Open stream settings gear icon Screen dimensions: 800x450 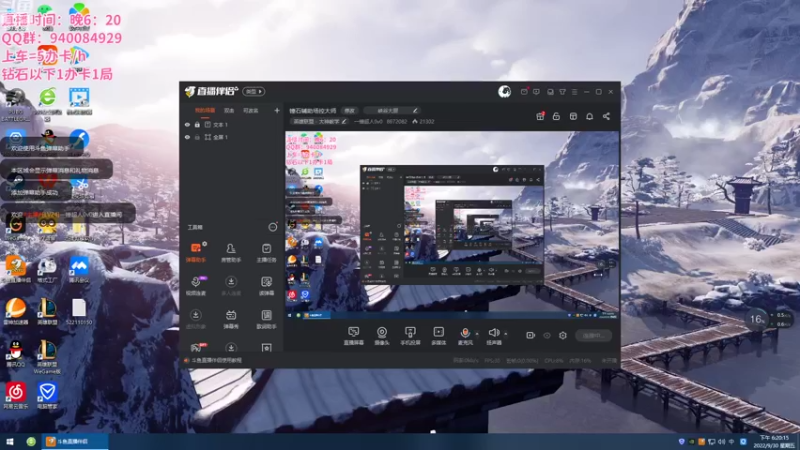tap(563, 335)
